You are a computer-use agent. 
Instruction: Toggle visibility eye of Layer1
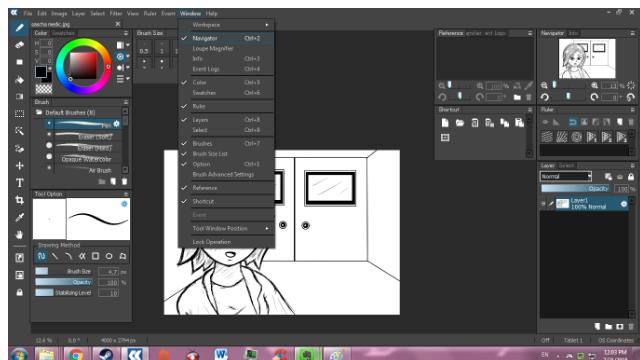pyautogui.click(x=543, y=203)
